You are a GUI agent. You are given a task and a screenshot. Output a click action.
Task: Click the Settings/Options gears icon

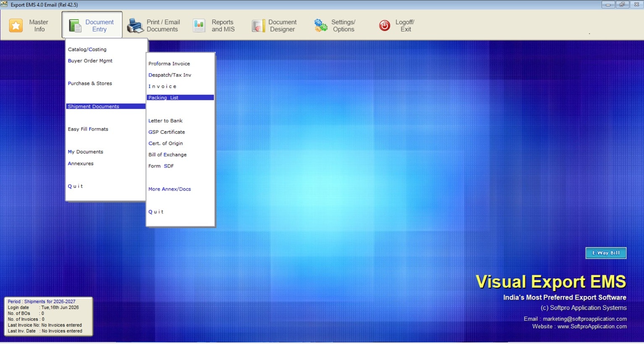321,26
